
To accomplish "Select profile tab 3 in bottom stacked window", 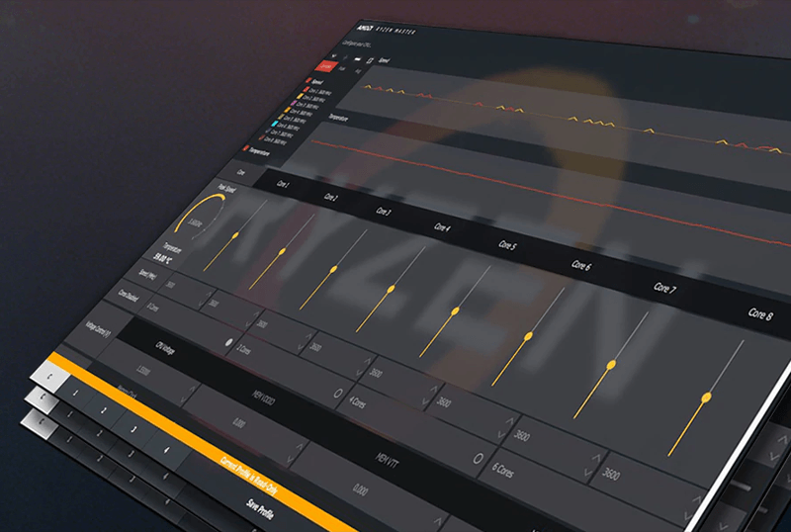I will click(132, 478).
